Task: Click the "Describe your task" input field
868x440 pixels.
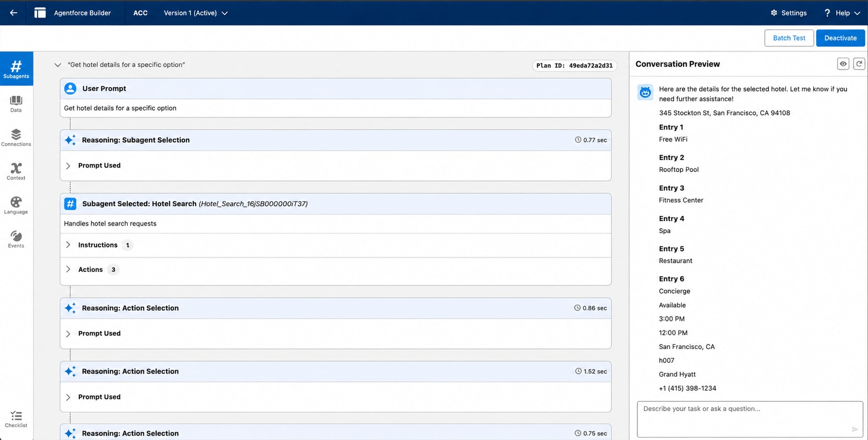Action: click(x=750, y=419)
